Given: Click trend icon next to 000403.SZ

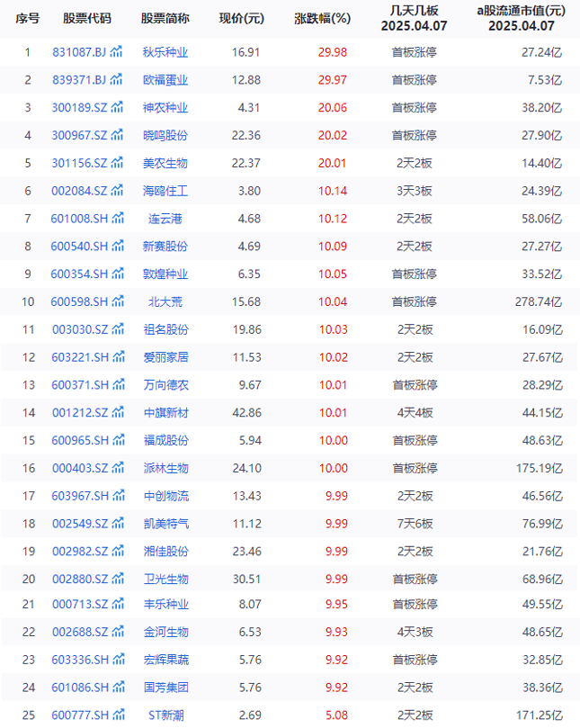Looking at the screenshot, I should coord(119,468).
